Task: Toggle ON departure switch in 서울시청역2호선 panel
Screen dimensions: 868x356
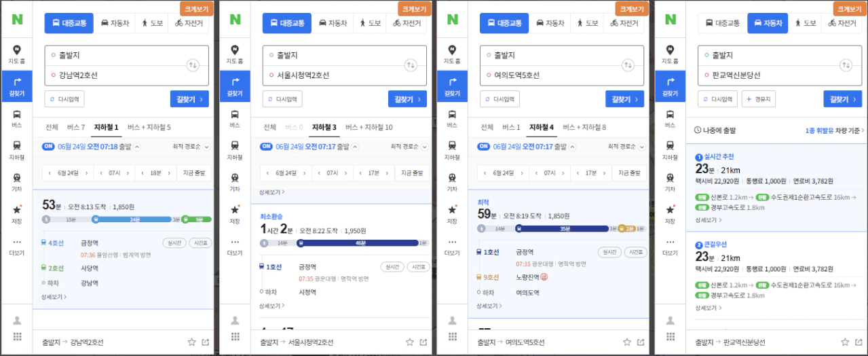Action: (267, 146)
